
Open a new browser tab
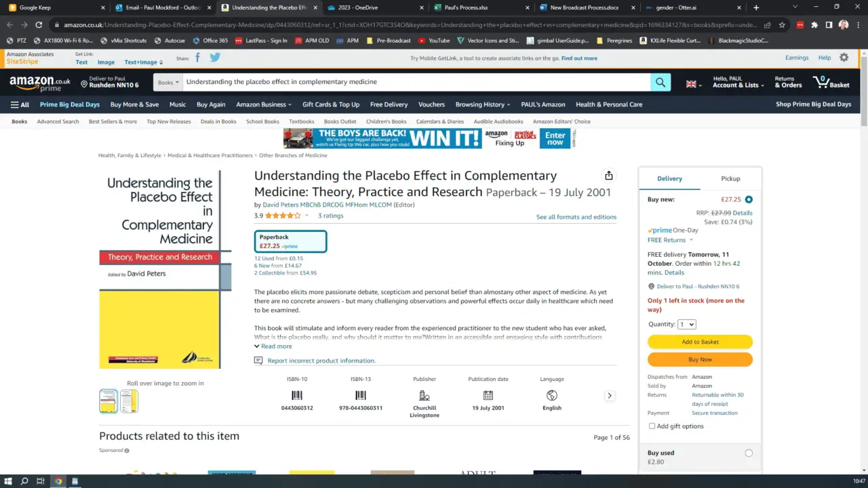[757, 7]
